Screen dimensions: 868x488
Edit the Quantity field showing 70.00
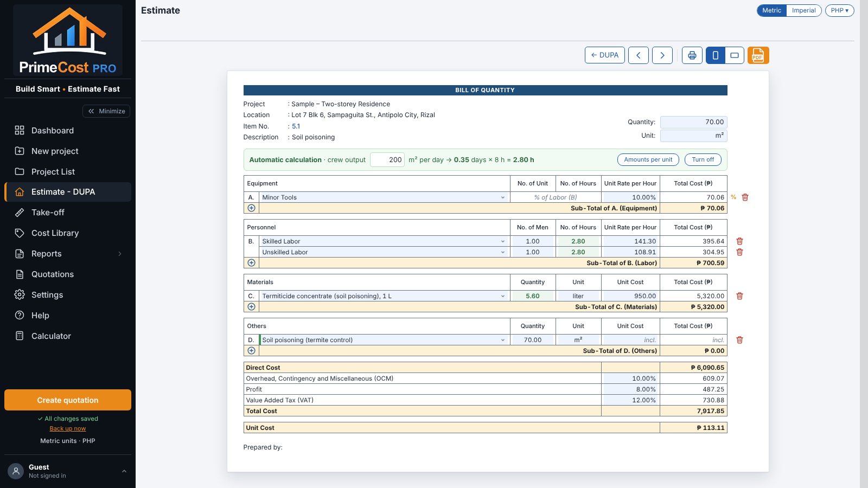click(x=693, y=122)
